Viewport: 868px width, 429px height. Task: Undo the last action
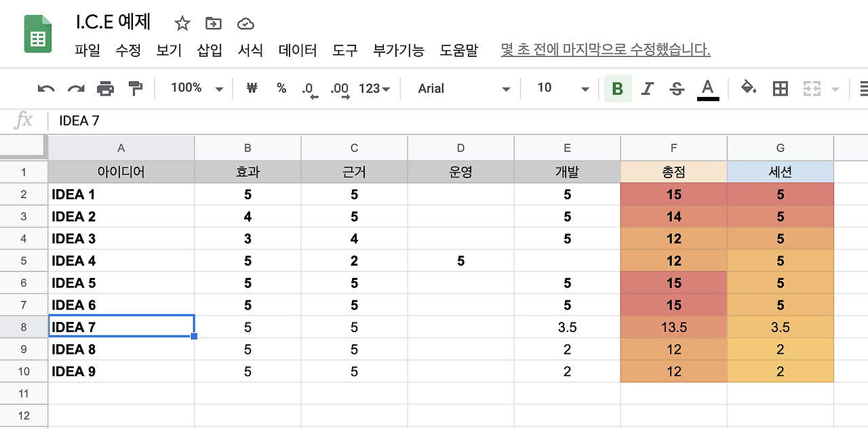tap(45, 88)
